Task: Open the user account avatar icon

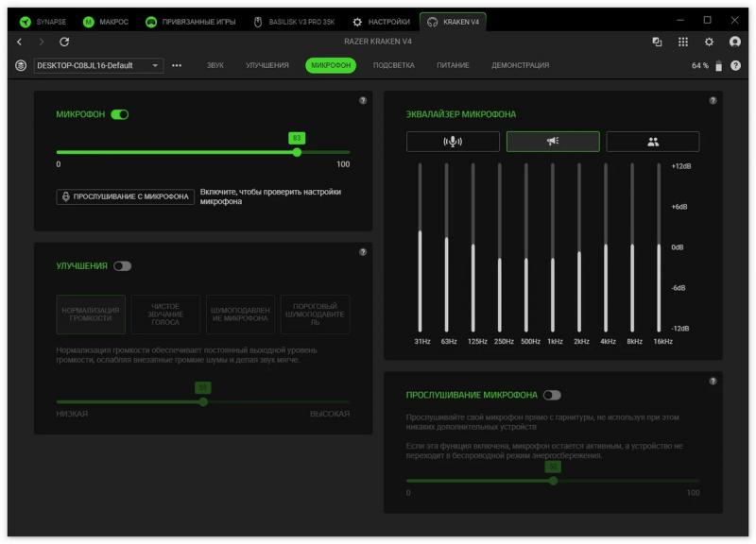Action: point(735,42)
